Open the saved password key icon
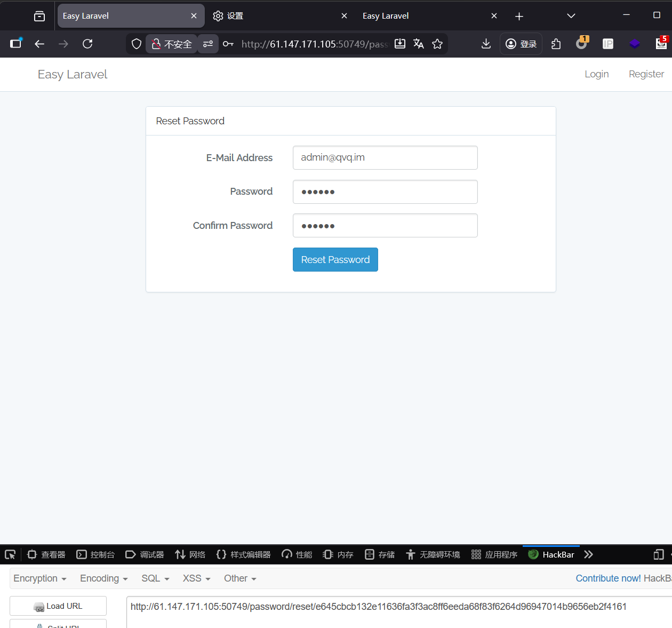Viewport: 672px width, 628px height. point(228,44)
